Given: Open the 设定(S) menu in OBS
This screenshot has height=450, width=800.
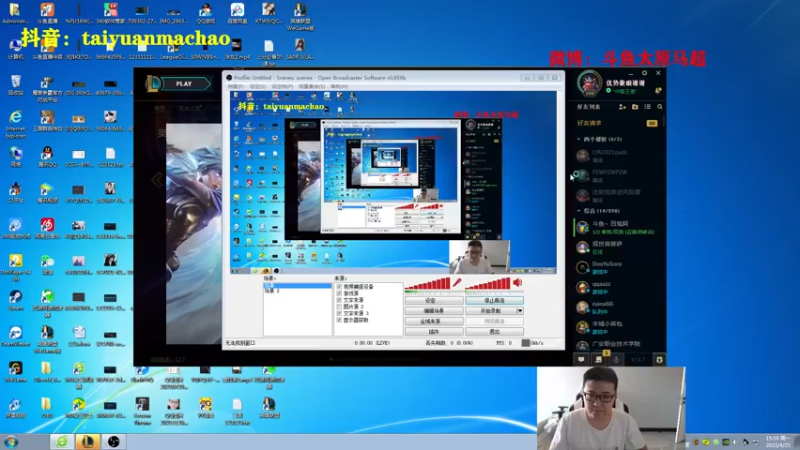Looking at the screenshot, I should point(258,87).
